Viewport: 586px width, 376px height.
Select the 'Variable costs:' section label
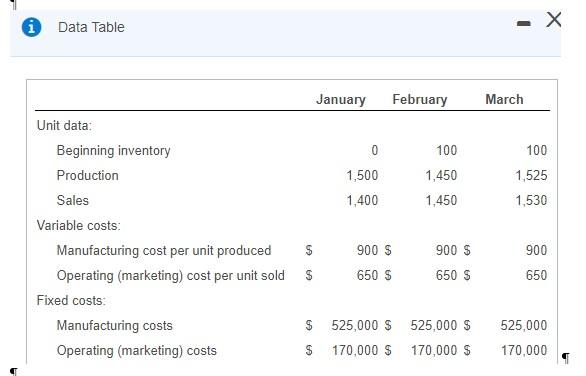click(78, 226)
